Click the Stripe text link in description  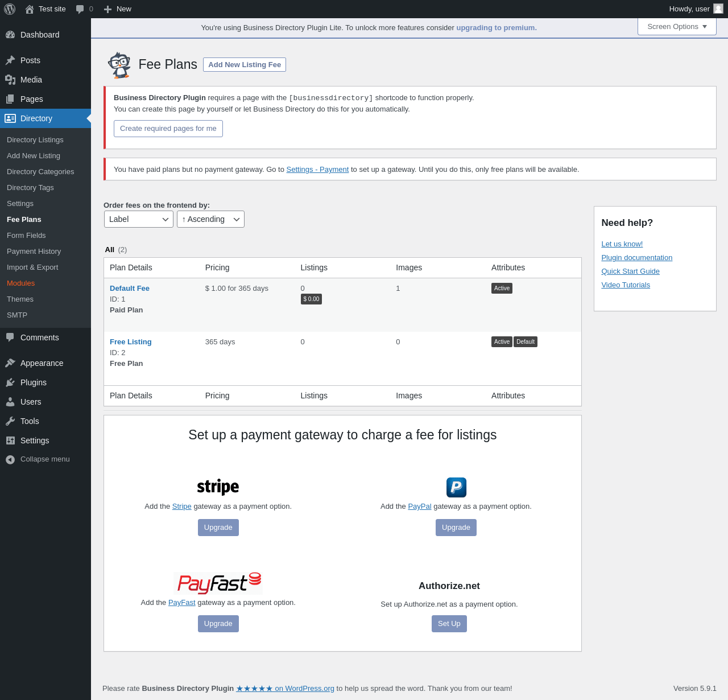coord(182,507)
